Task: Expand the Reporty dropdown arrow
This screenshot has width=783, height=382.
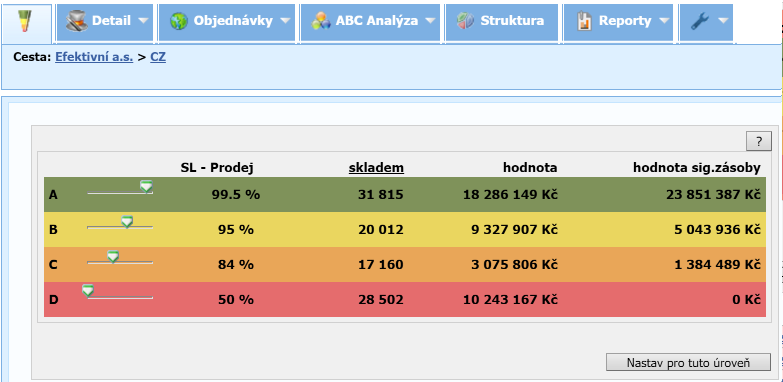Action: (x=664, y=21)
